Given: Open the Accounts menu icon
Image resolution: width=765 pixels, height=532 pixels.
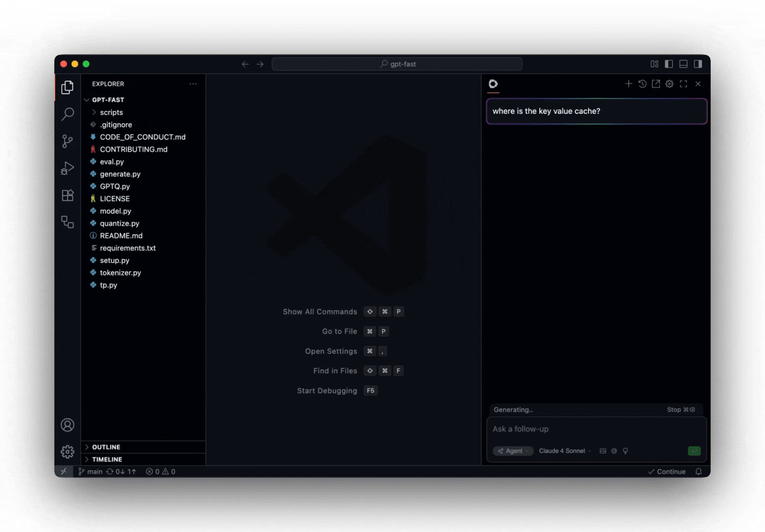Looking at the screenshot, I should 68,425.
